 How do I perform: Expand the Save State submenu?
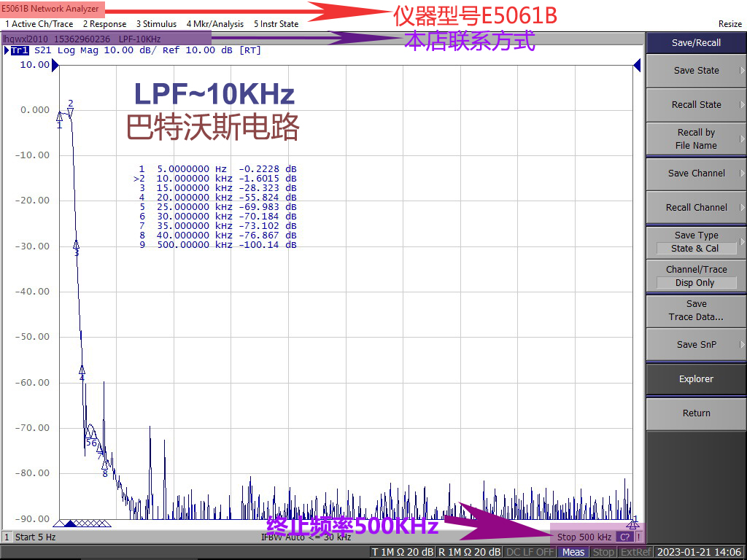point(696,71)
